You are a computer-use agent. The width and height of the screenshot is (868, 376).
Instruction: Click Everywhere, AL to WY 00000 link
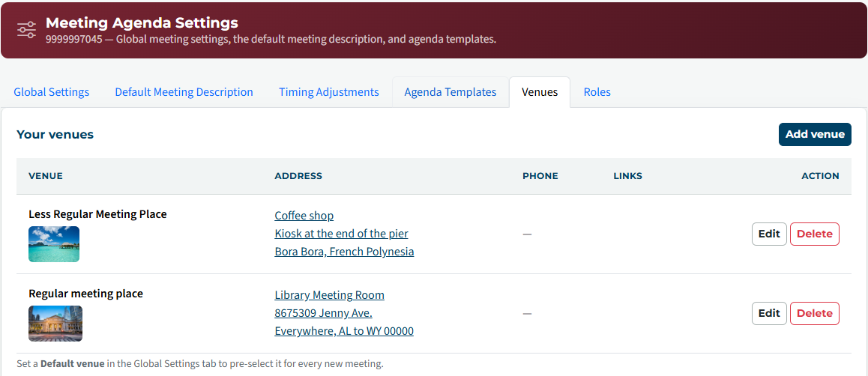[344, 331]
